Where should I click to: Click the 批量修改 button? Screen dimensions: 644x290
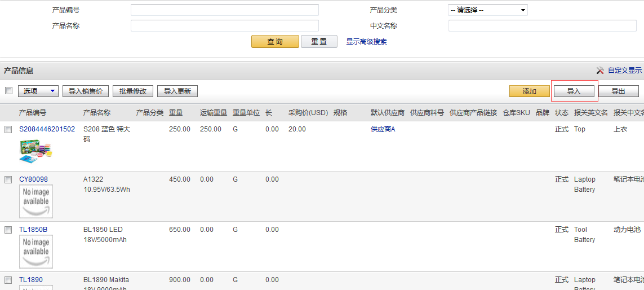tap(133, 91)
